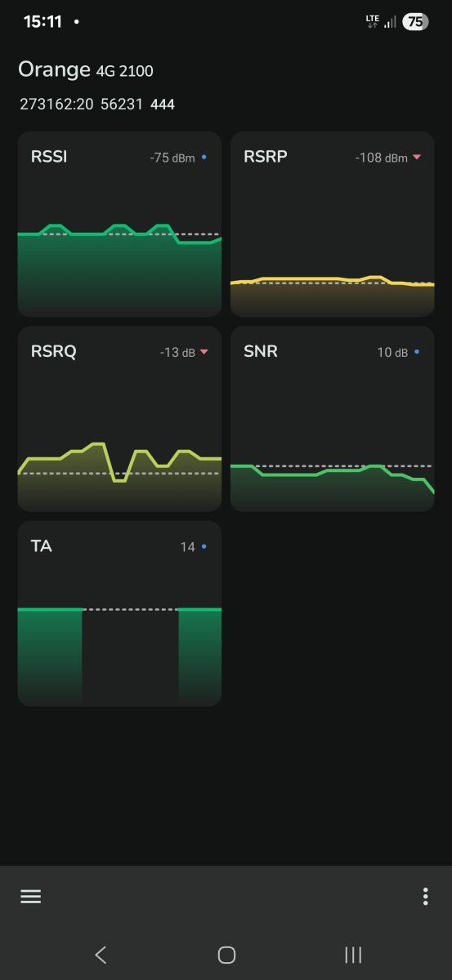Tap the battery 75 status icon
The width and height of the screenshot is (452, 980).
pos(415,22)
